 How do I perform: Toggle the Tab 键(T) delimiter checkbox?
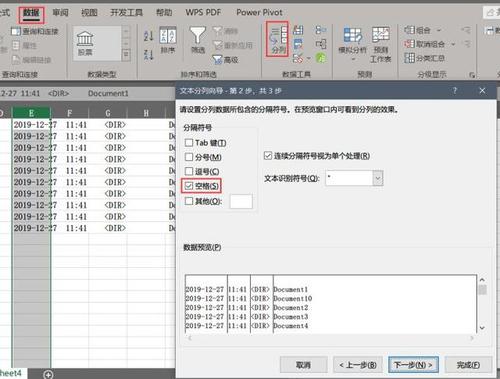tap(189, 143)
